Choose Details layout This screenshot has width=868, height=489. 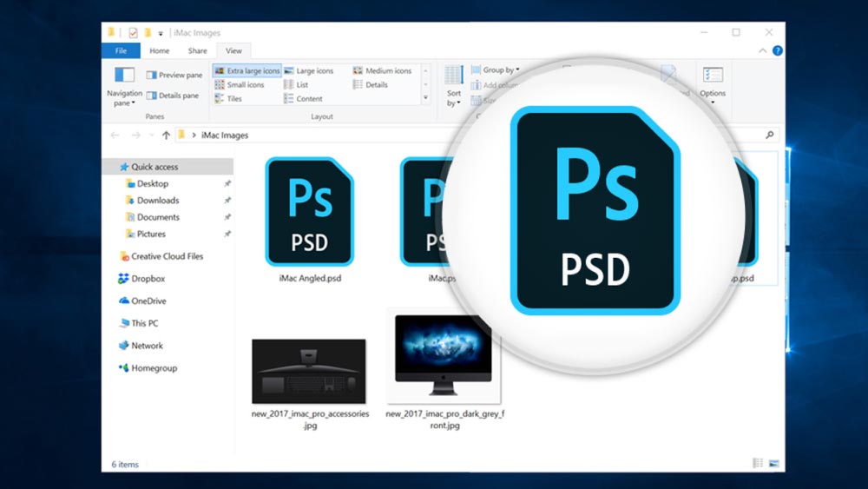point(371,85)
